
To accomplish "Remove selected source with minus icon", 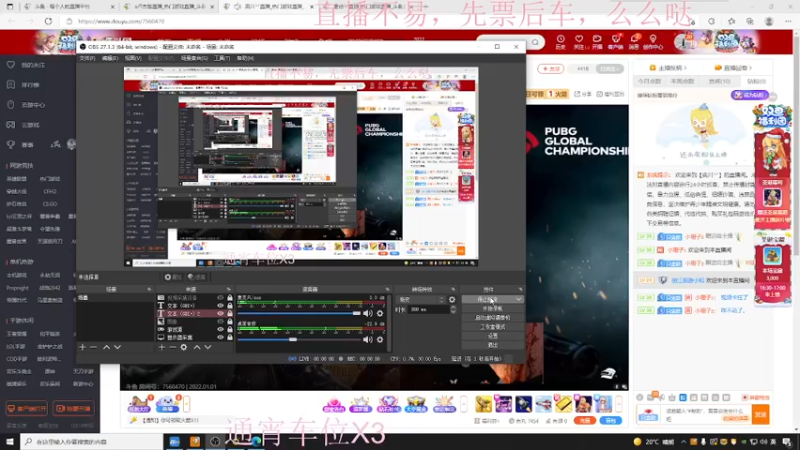I will click(172, 347).
